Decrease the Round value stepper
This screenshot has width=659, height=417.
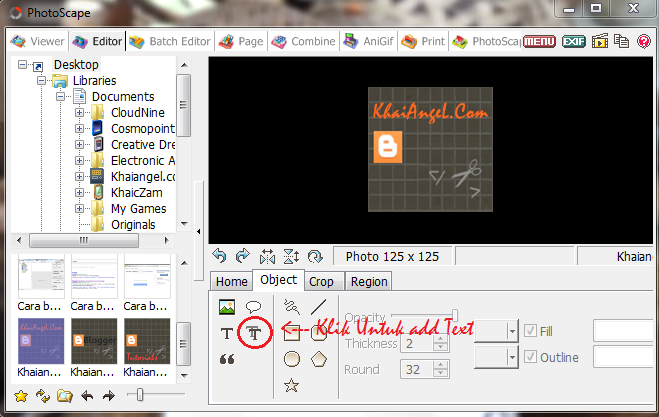click(x=440, y=374)
